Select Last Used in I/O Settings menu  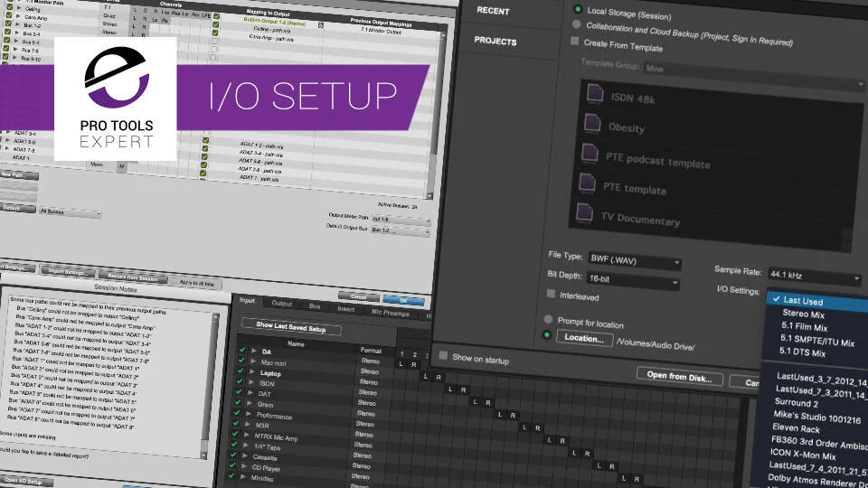click(x=817, y=302)
